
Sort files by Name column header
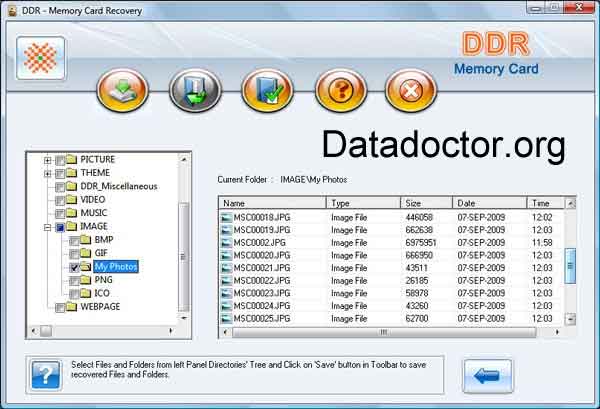click(x=272, y=203)
